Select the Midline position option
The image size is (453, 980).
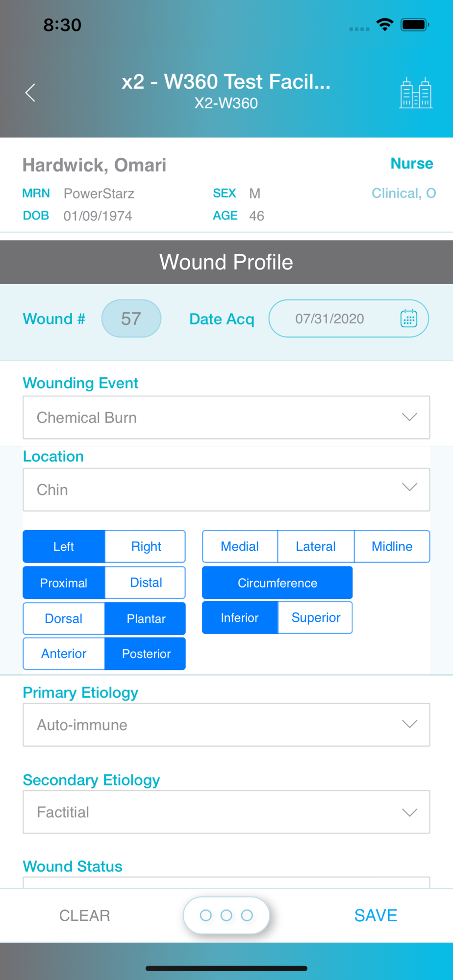point(392,546)
